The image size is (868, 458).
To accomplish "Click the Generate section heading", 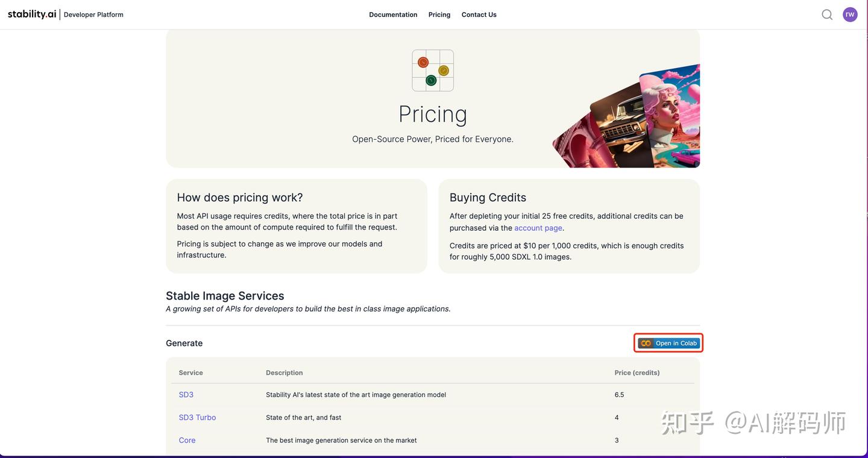I will coord(184,343).
